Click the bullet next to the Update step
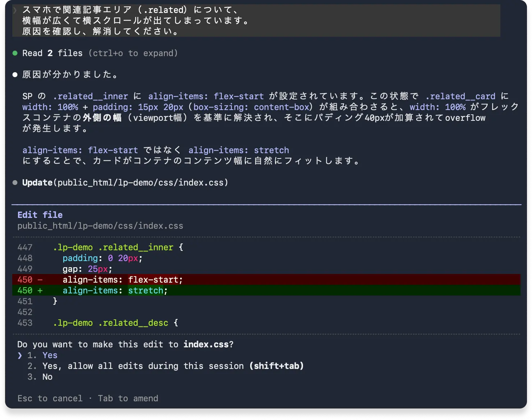This screenshot has width=532, height=420. pyautogui.click(x=15, y=182)
